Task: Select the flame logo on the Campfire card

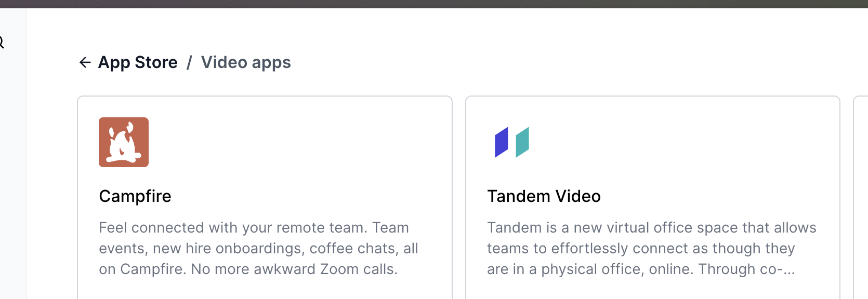Action: [x=124, y=142]
